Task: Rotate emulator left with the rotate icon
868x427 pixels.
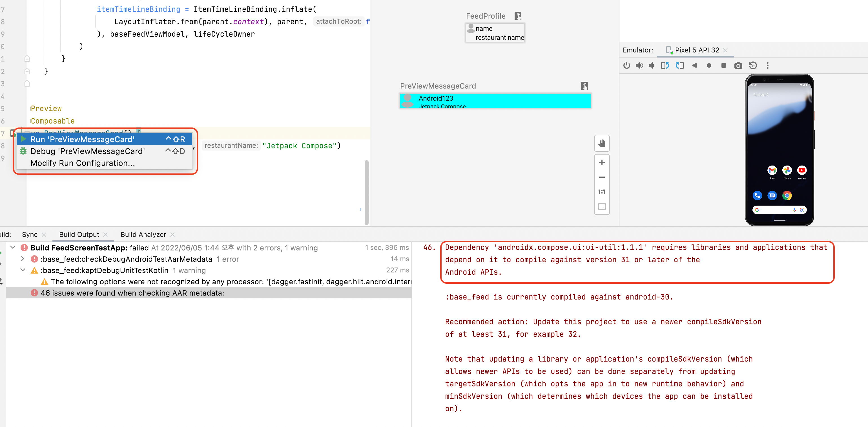Action: (665, 65)
